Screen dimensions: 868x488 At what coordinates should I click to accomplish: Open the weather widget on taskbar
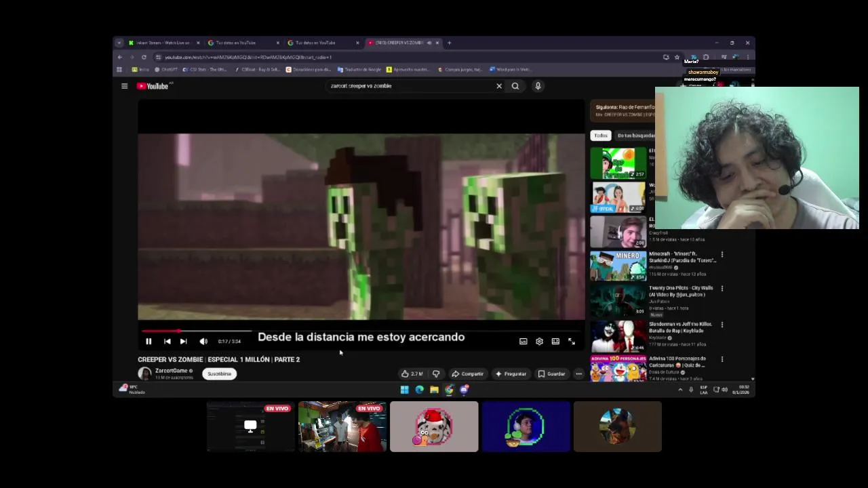[x=132, y=389]
